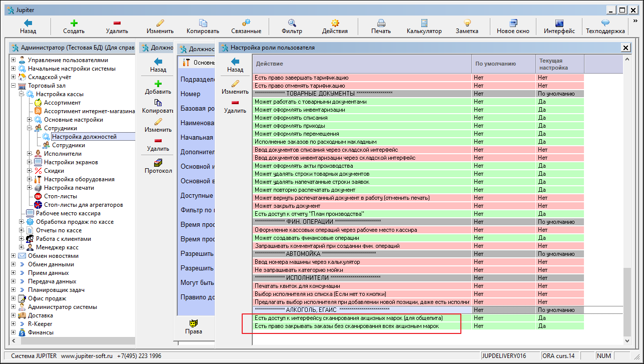This screenshot has width=644, height=364.
Task: Expand Начальные настройки системы node
Action: (14, 69)
